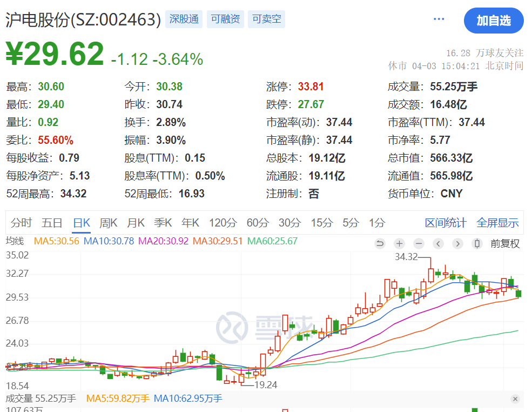Select the 年K chart tab

point(190,223)
